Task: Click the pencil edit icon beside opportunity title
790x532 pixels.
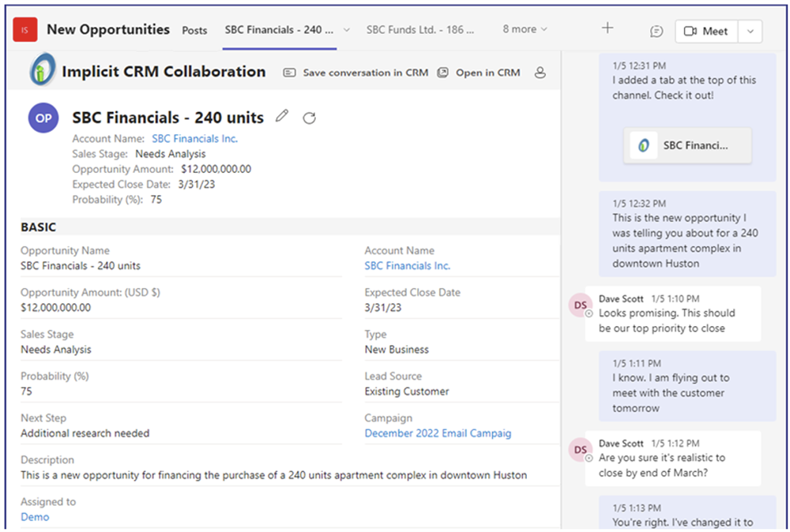Action: pyautogui.click(x=282, y=117)
